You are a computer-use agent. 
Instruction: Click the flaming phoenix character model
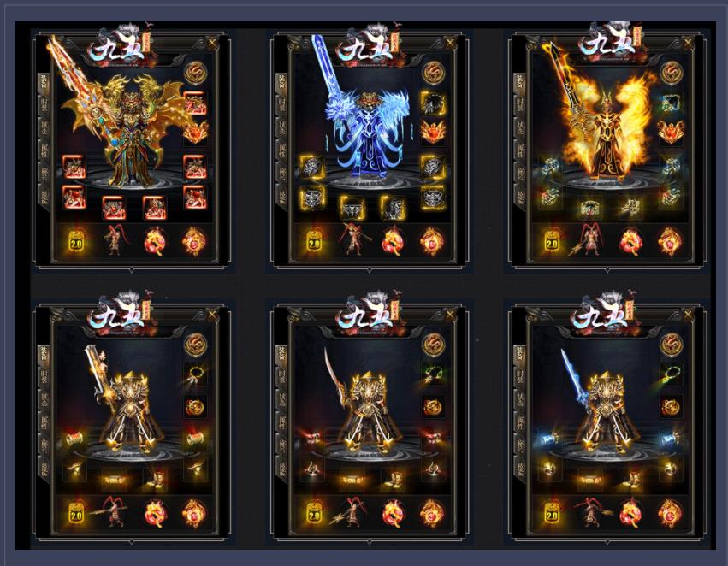[604, 130]
